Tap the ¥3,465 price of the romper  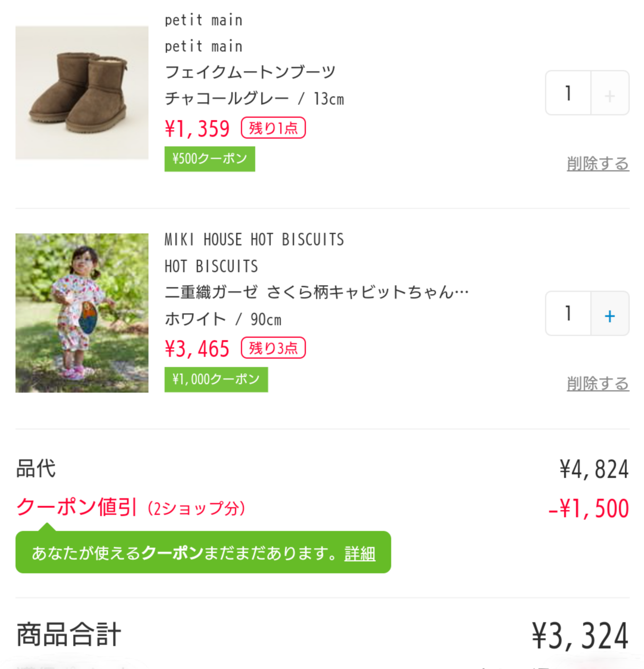pyautogui.click(x=197, y=349)
